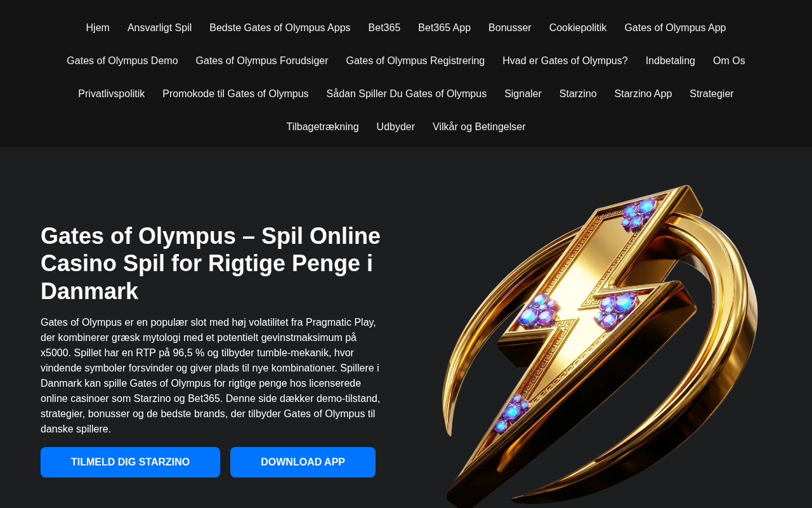The height and width of the screenshot is (508, 812).
Task: Open the Bonusser page
Action: coord(510,28)
